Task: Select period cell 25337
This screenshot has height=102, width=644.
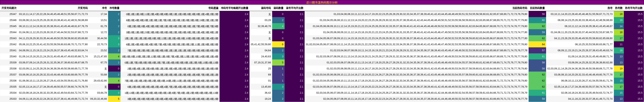Action: pos(13,75)
